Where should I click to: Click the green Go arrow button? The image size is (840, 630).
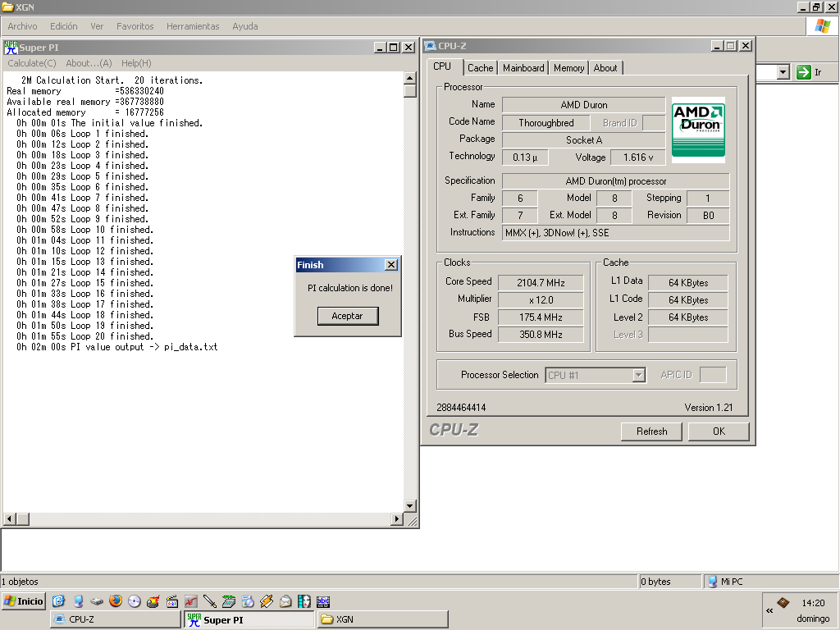[x=804, y=72]
